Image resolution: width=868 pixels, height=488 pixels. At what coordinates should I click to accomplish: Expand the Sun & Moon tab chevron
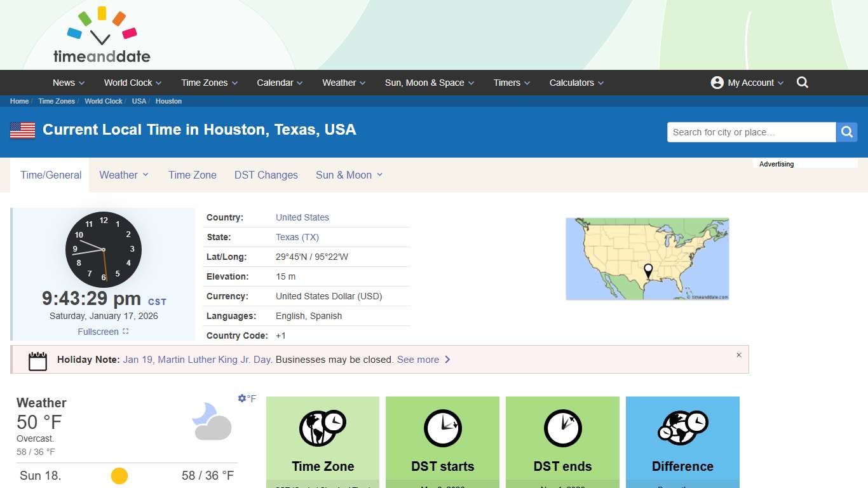(x=379, y=174)
